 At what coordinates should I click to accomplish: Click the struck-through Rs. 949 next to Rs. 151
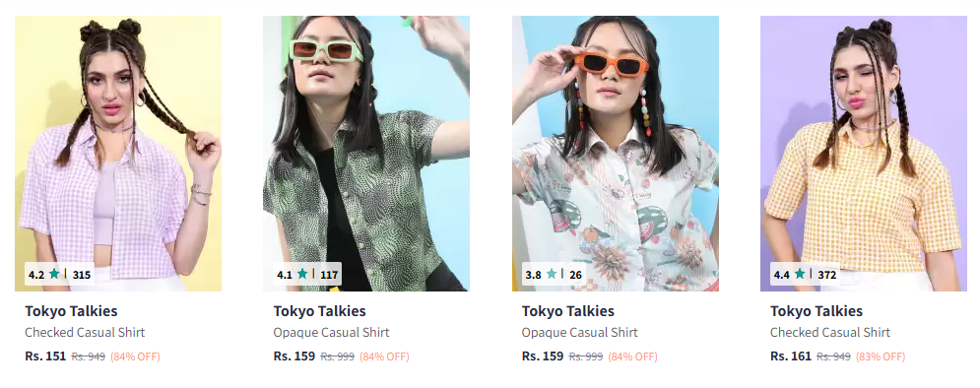(x=88, y=356)
